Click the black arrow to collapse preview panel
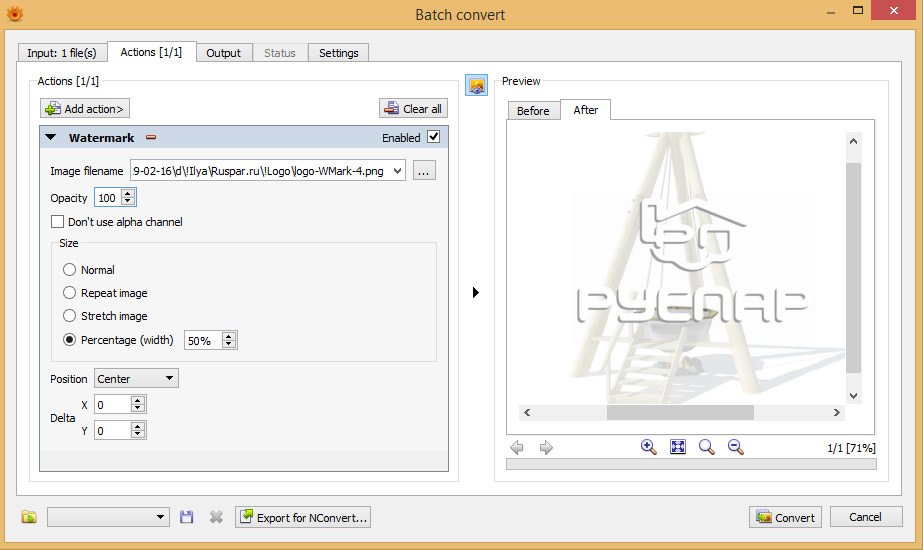The width and height of the screenshot is (923, 550). click(x=476, y=292)
